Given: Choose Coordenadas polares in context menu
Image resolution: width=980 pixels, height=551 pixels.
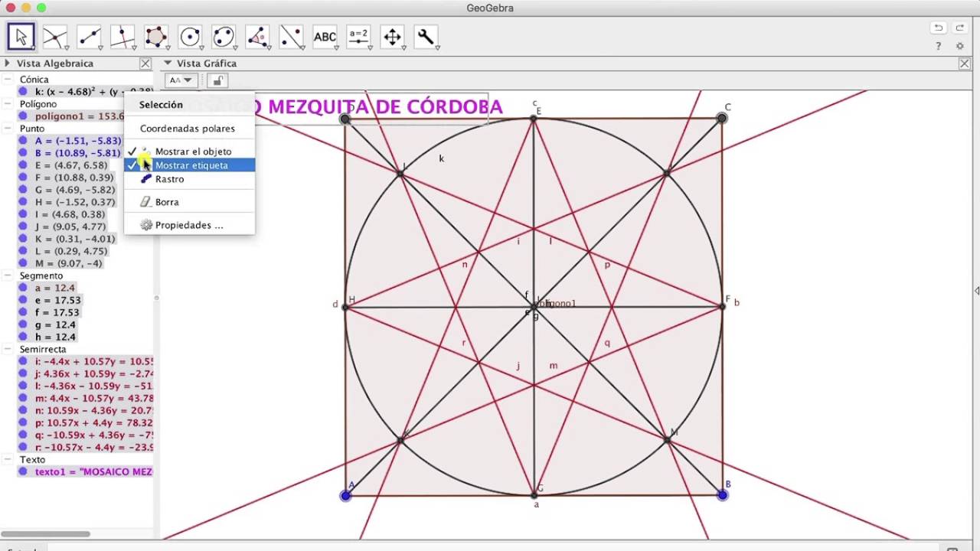Looking at the screenshot, I should [x=189, y=129].
